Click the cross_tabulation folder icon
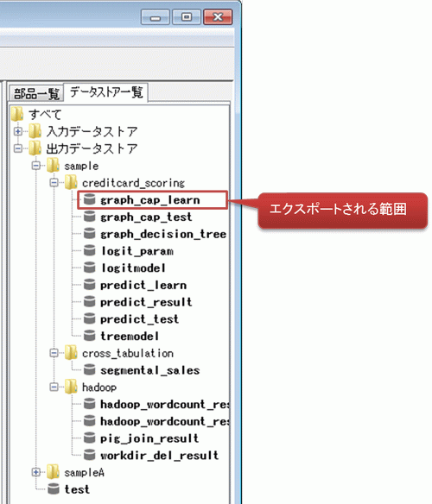Image resolution: width=432 pixels, height=504 pixels. (71, 353)
